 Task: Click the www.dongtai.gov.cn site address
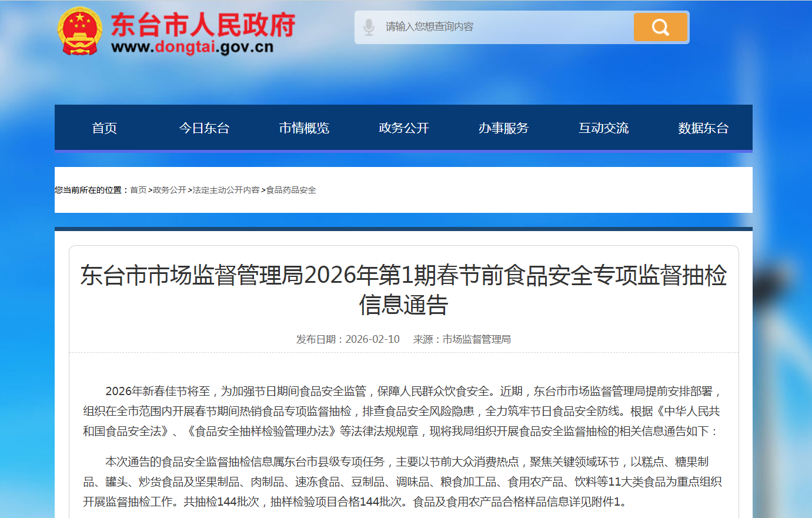[x=192, y=47]
